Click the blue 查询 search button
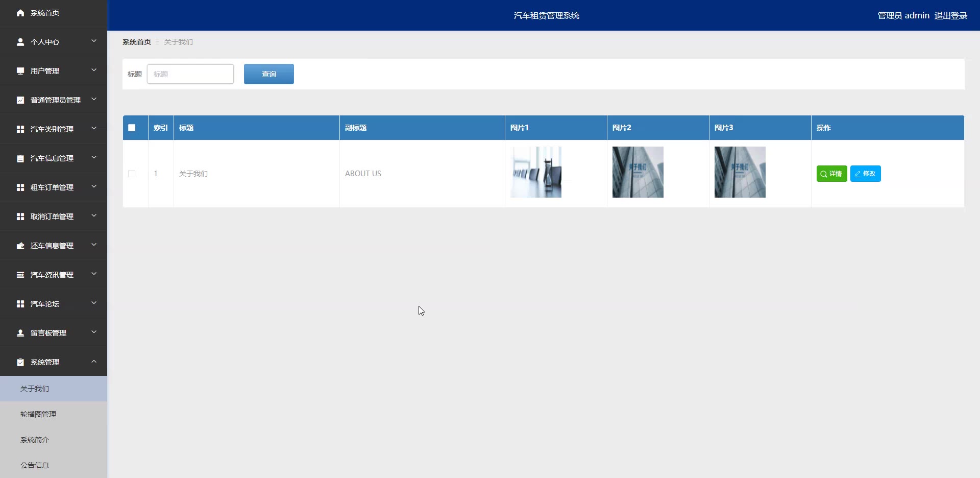 269,74
